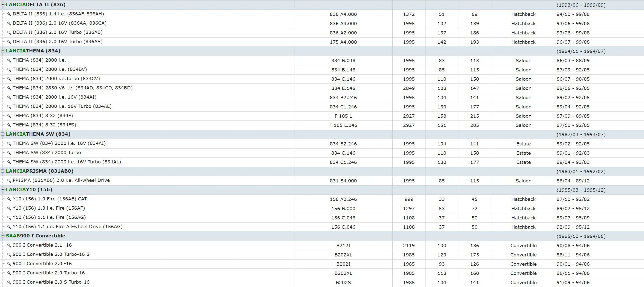Screen dimensions: 644x287
Task: Click magnifier icon beside DELTA II 1.4 i.e.
Action: [x=9, y=14]
